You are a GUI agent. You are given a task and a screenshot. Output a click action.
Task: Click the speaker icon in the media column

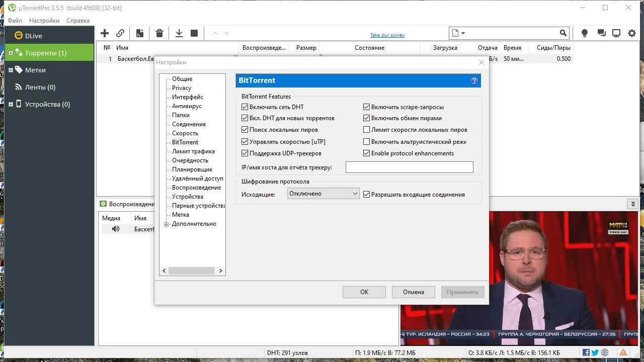tap(116, 229)
